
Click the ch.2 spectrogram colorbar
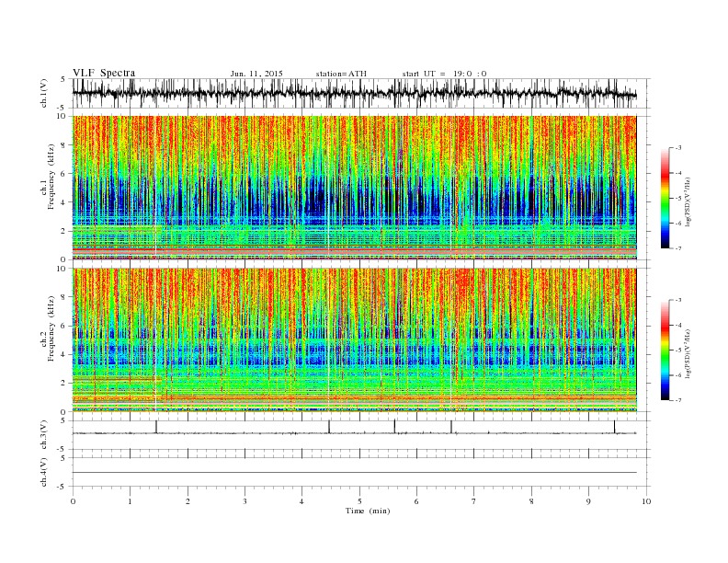pos(665,350)
